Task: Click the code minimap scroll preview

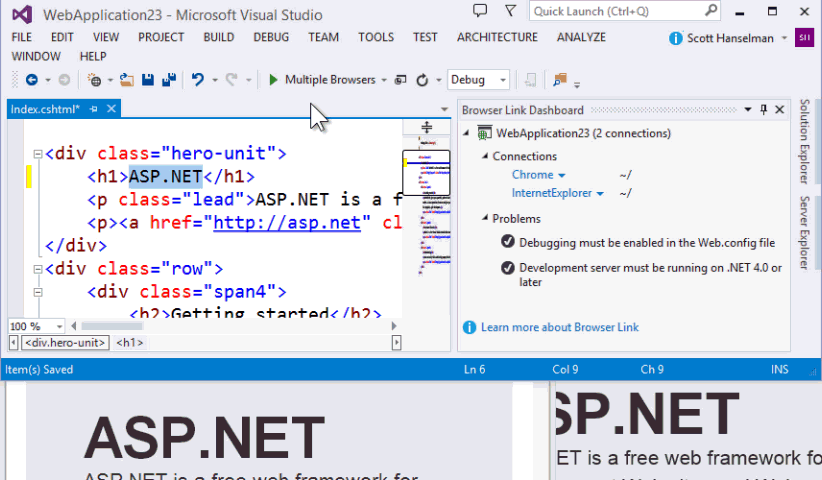Action: pos(426,172)
